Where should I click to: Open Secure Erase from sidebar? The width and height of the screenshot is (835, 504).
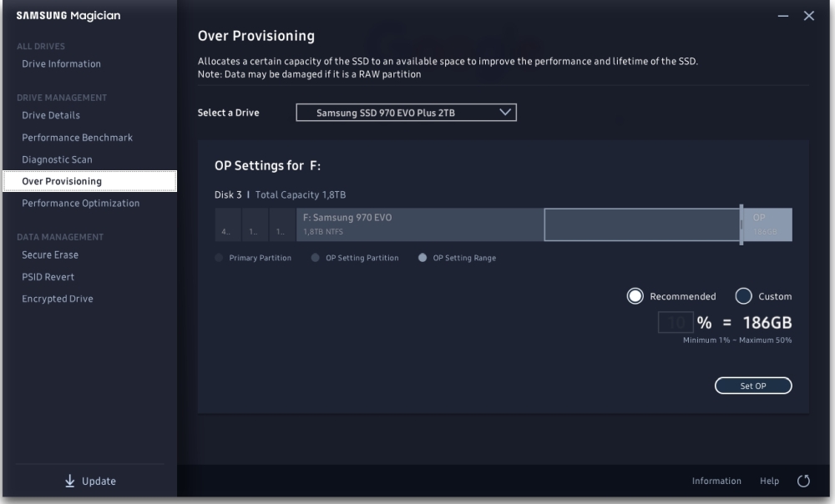[x=50, y=255]
